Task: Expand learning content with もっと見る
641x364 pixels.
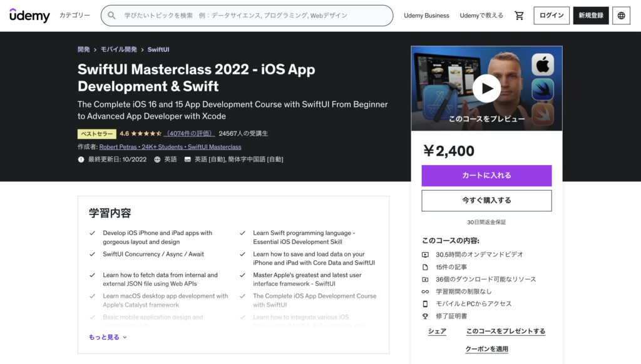Action: click(x=108, y=338)
